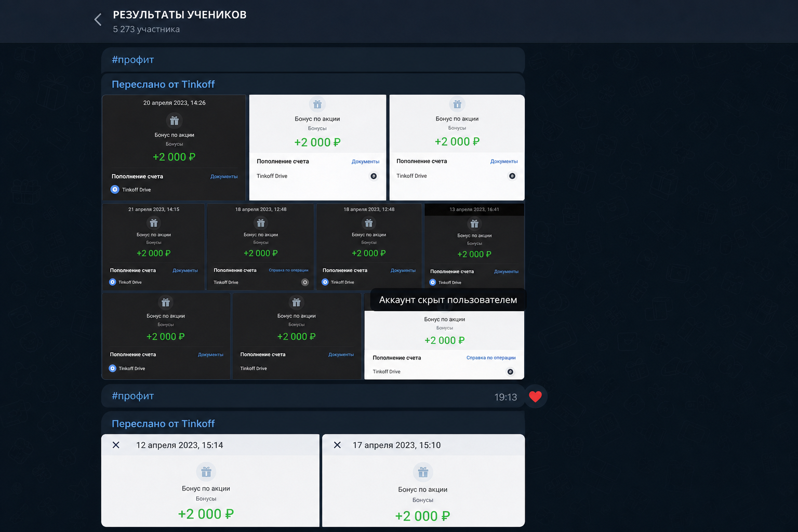
Task: Click "Пополнение счета" in the 20 апреля card
Action: pyautogui.click(x=137, y=177)
